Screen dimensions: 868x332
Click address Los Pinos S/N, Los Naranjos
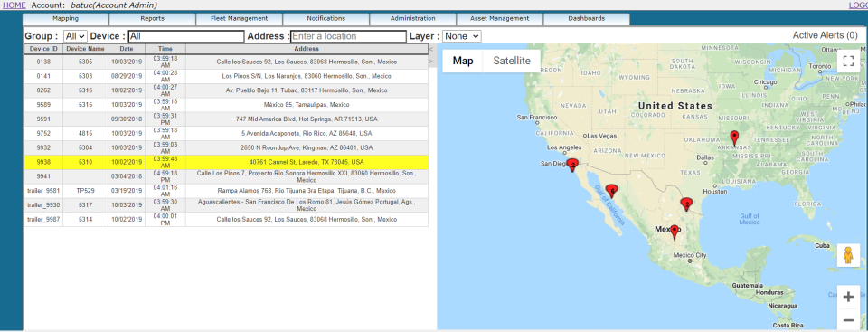pos(307,76)
